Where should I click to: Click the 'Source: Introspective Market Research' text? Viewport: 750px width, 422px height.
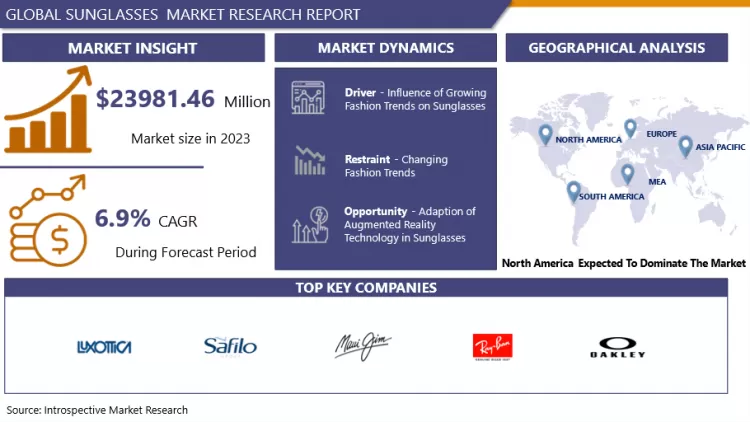(x=97, y=410)
